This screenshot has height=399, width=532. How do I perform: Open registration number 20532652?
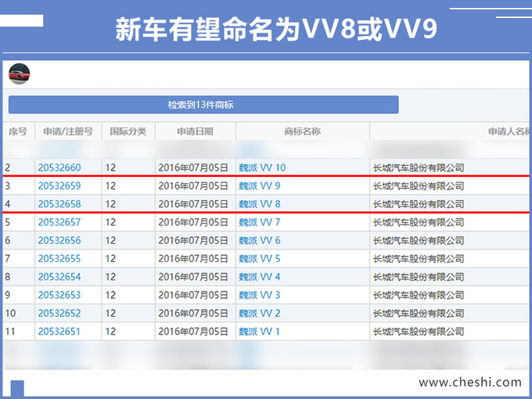pos(59,313)
